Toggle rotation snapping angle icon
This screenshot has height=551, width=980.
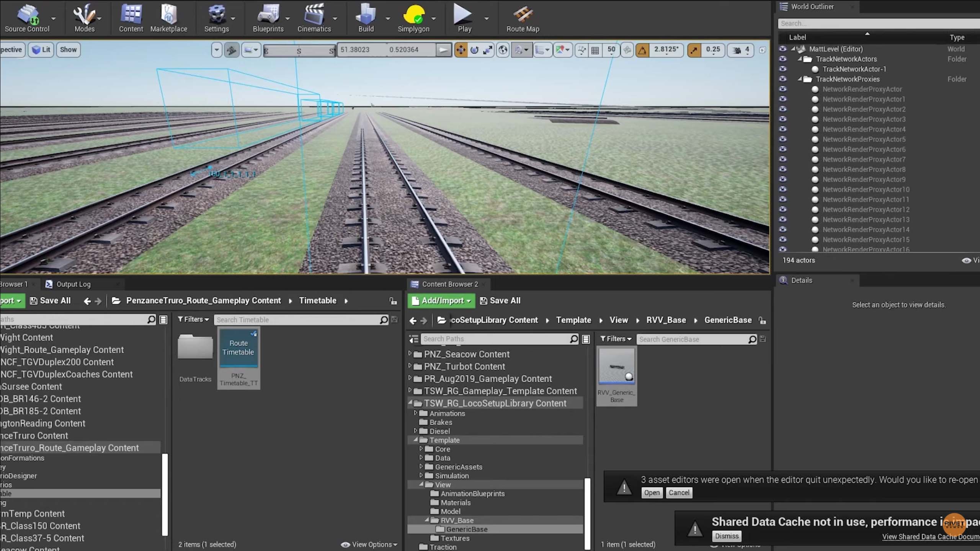[x=642, y=50]
